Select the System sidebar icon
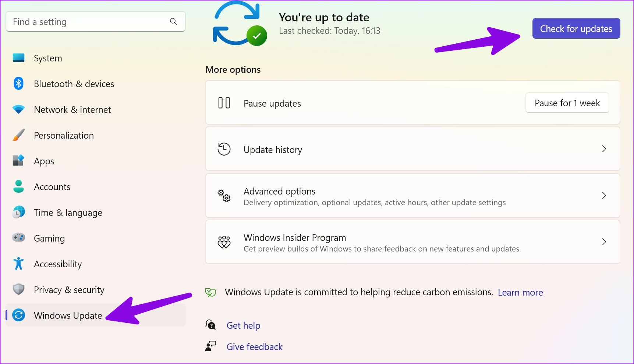 pos(18,58)
